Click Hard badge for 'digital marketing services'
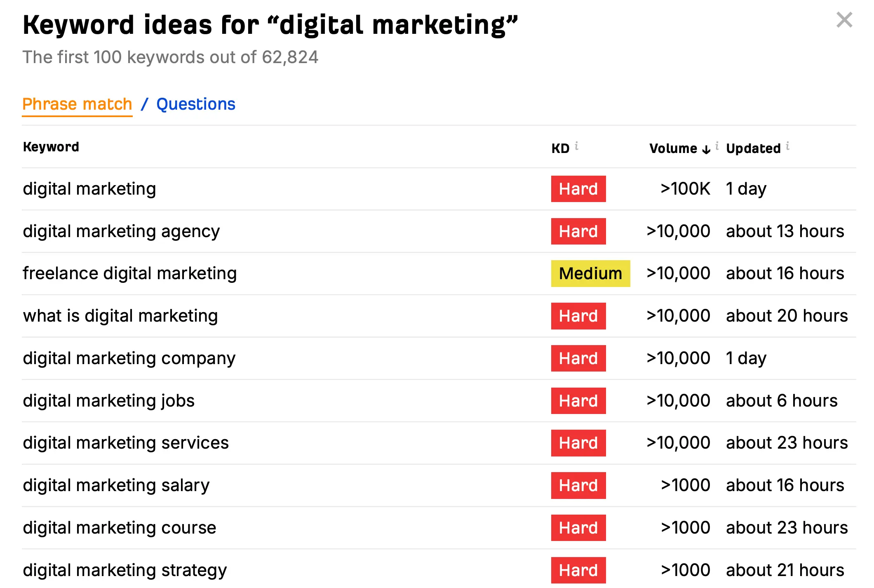This screenshot has height=588, width=874. (x=578, y=443)
